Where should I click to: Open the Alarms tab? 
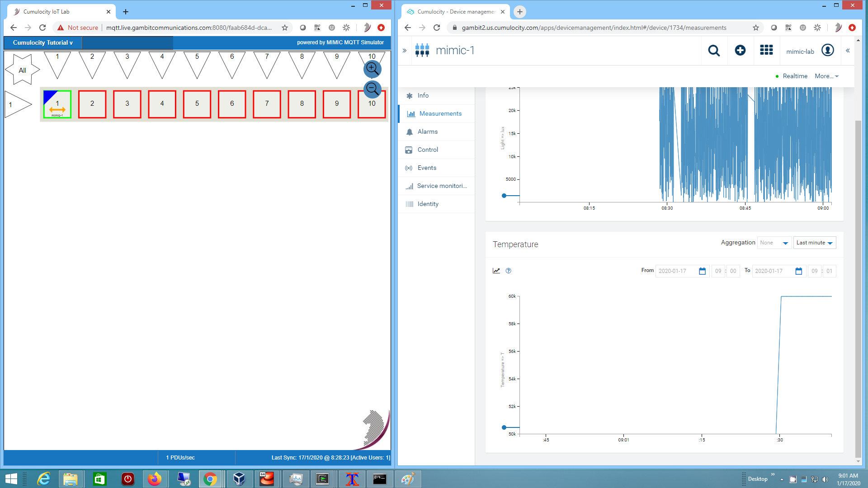(436, 131)
